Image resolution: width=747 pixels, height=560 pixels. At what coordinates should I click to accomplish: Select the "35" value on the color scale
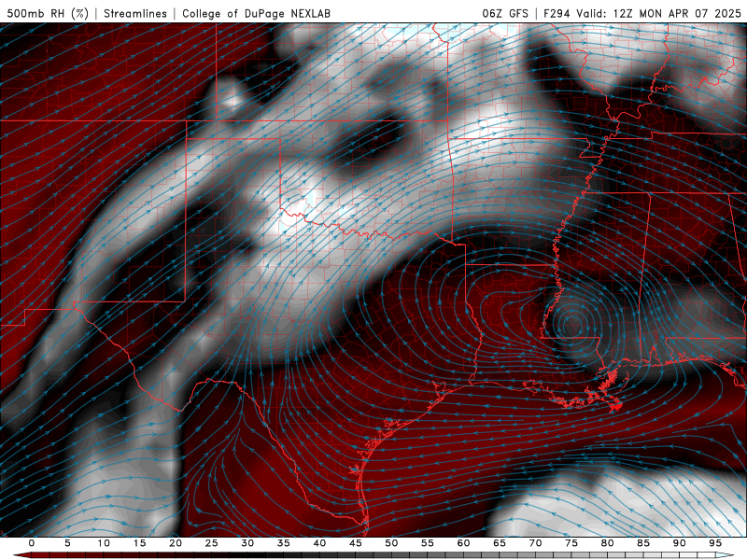click(x=284, y=543)
